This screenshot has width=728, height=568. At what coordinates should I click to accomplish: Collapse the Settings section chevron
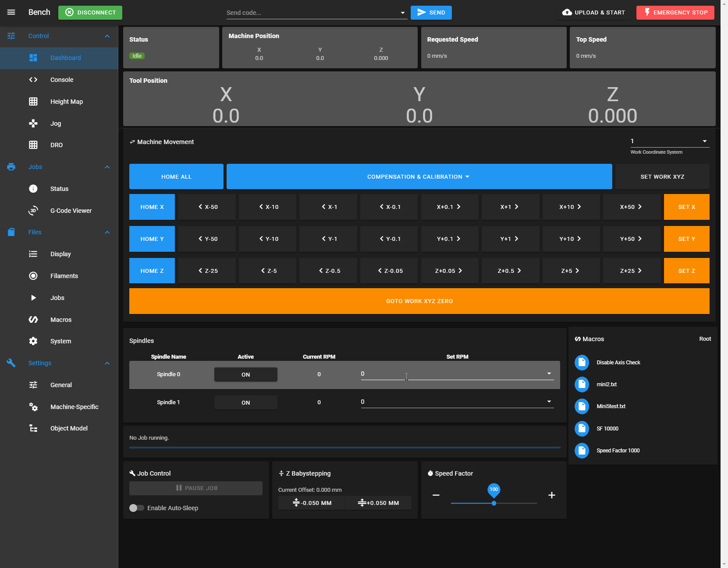tap(107, 363)
